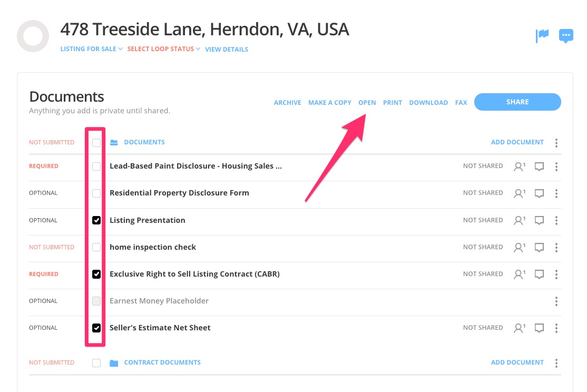Screen dimensions: 587x392
Task: Collapse the Documents folder section
Action: 114,142
